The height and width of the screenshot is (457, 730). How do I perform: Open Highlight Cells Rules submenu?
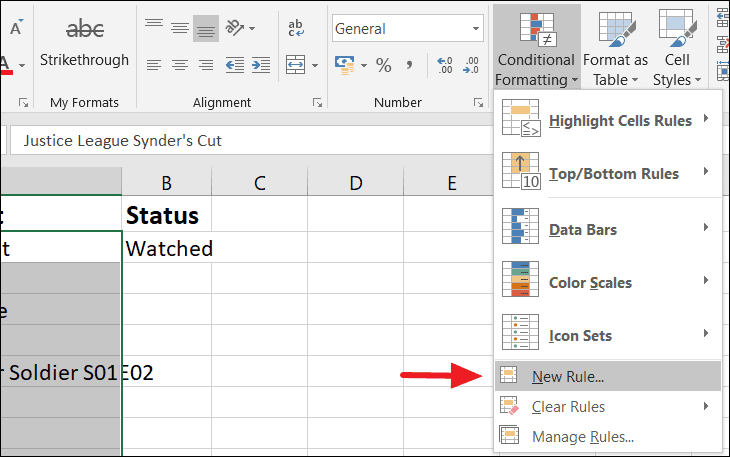[608, 119]
